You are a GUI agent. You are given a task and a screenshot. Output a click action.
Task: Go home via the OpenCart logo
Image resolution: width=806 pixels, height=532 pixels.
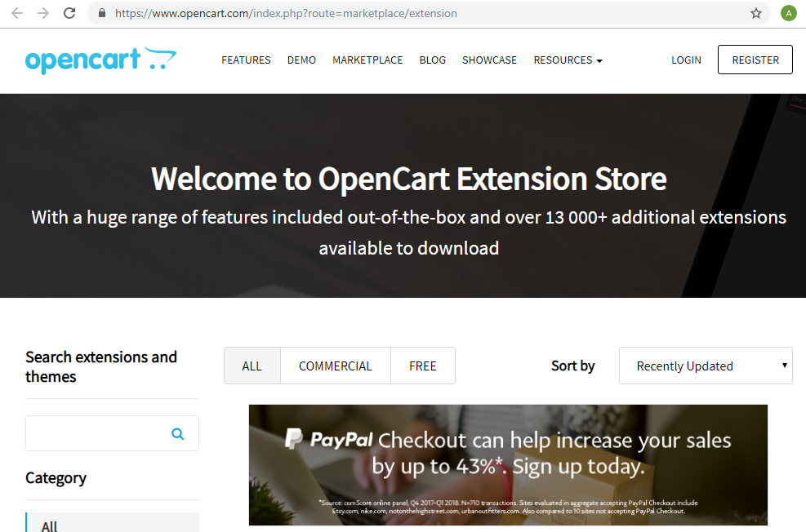[x=100, y=60]
